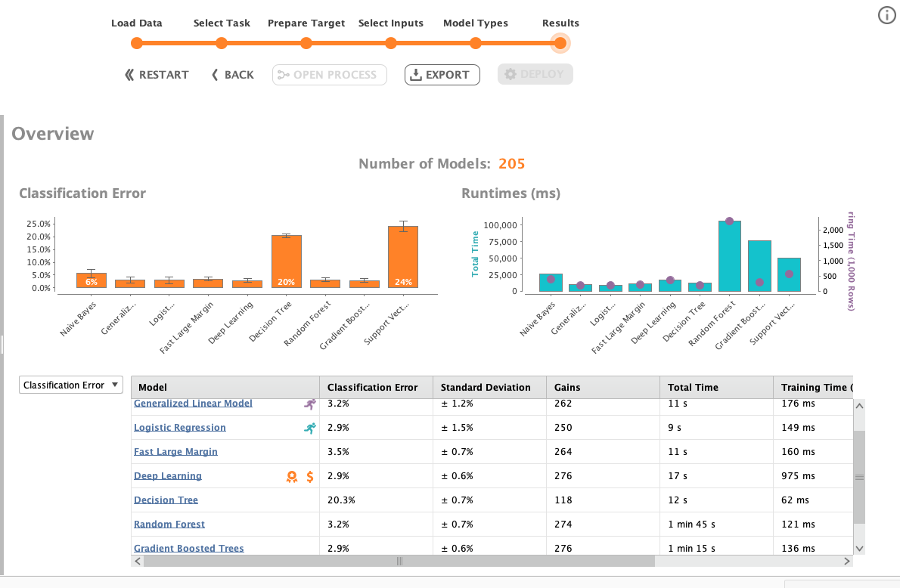Image resolution: width=900 pixels, height=588 pixels.
Task: Click the info icon in top-right corner
Action: point(886,15)
